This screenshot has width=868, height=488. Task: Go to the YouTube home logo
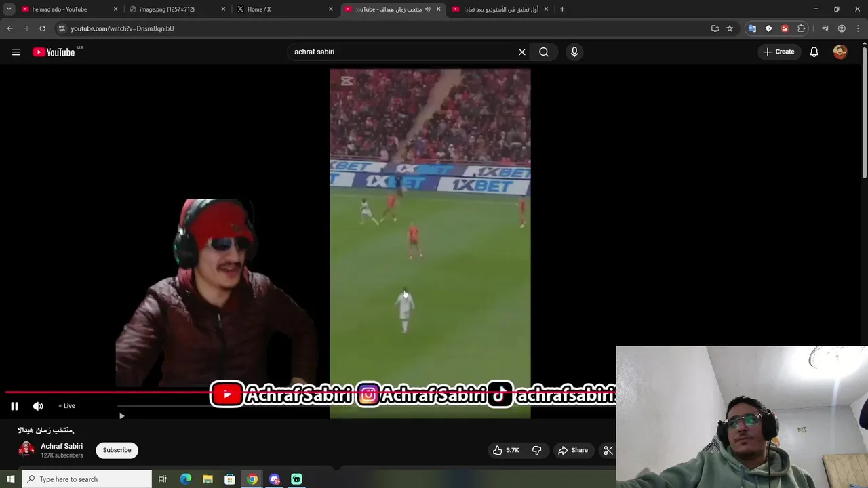pos(54,52)
